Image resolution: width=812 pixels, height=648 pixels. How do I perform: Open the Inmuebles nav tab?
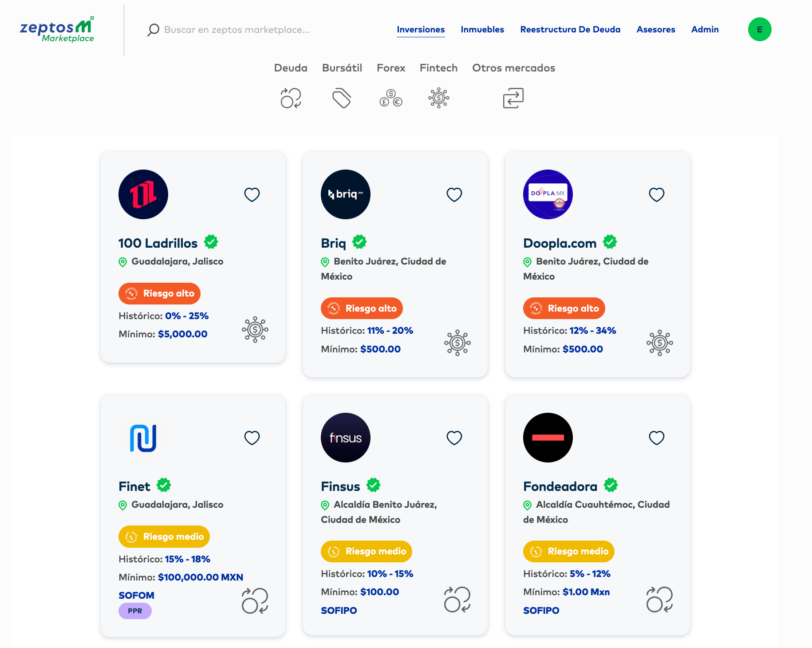[482, 30]
